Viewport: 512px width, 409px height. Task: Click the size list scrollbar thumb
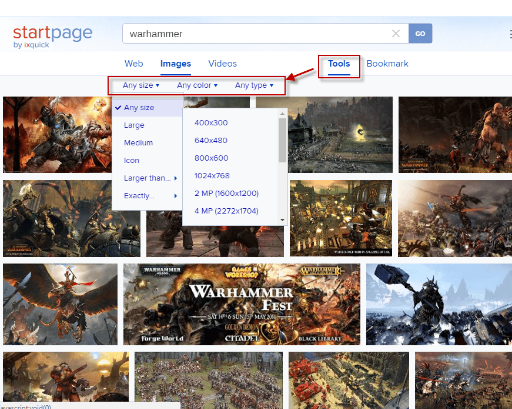coord(282,140)
